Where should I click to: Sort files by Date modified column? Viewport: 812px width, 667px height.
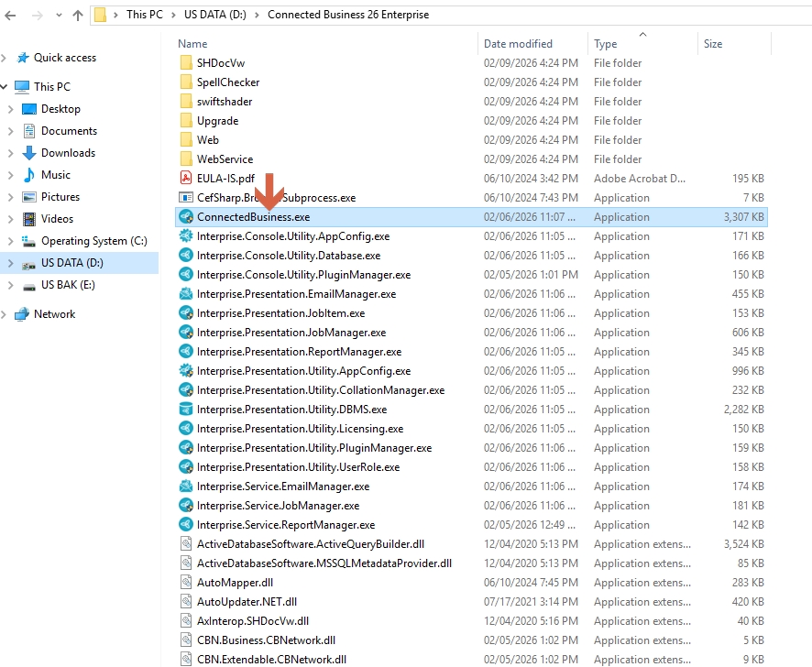(518, 44)
